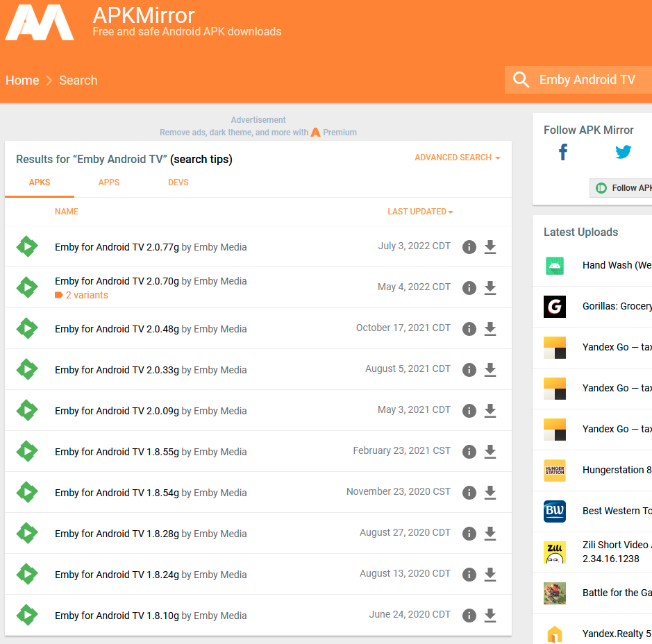Screen dimensions: 652x644
Task: Open Emby for Android TV 1.8.10g page
Action: 117,616
